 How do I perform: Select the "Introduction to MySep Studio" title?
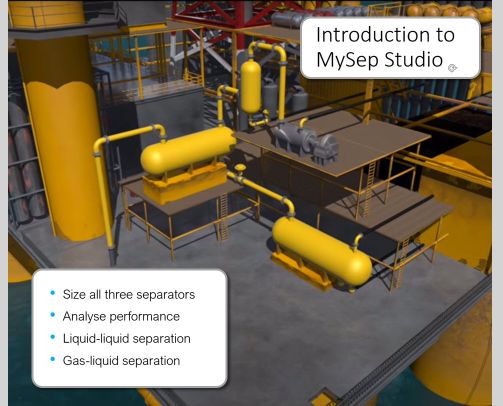point(385,47)
